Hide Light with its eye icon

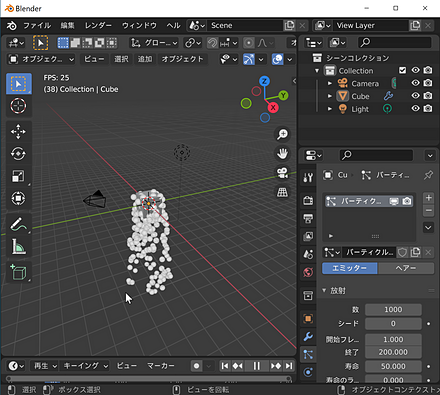(415, 109)
